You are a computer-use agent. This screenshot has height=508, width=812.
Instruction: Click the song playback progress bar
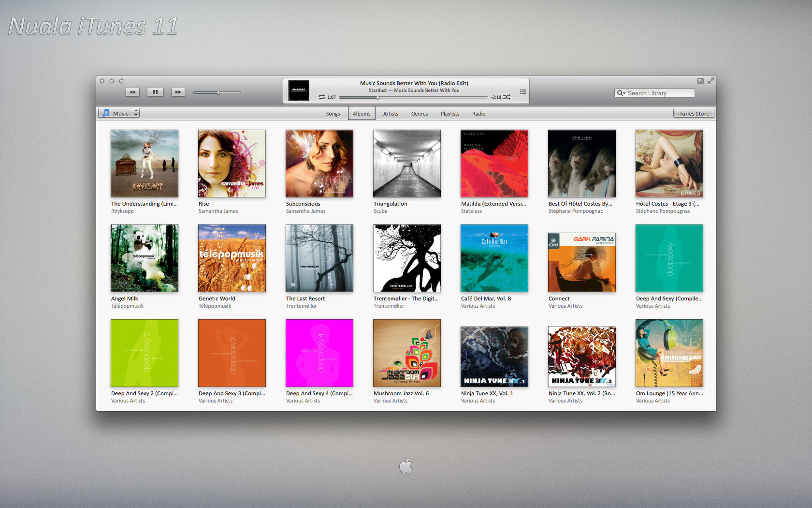[414, 97]
